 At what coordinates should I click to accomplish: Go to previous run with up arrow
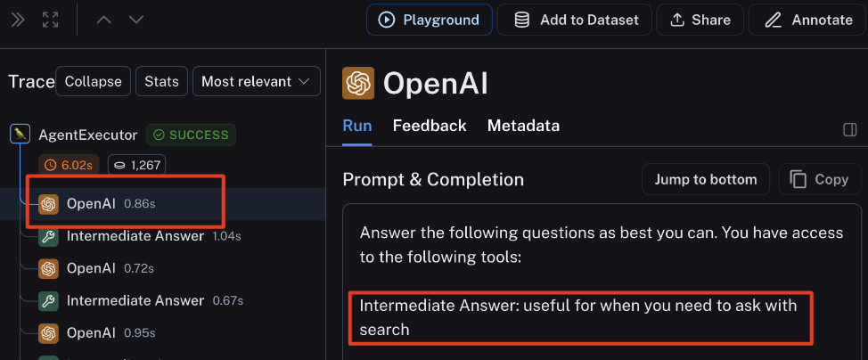tap(104, 20)
